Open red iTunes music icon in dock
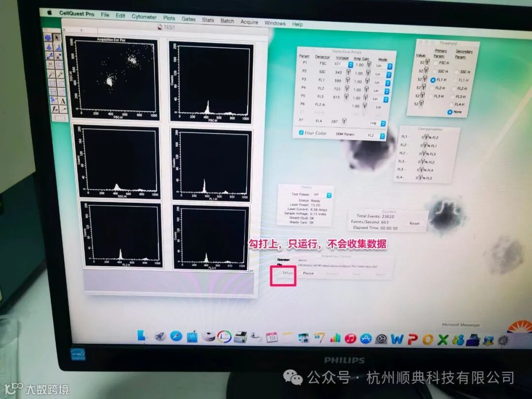The image size is (532, 399). [x=350, y=338]
